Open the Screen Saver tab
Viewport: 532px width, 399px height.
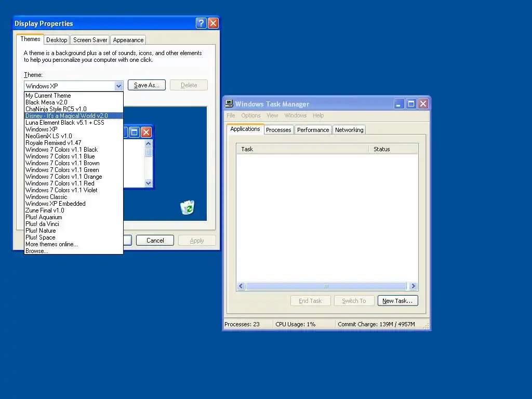pyautogui.click(x=90, y=40)
